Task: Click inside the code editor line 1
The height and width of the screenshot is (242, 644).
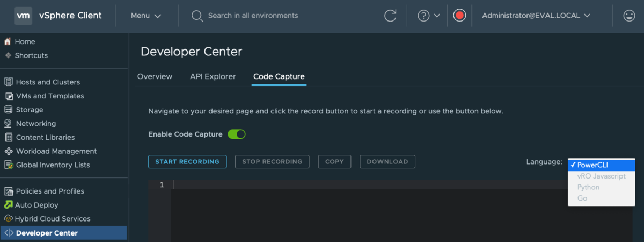Action: coord(402,184)
